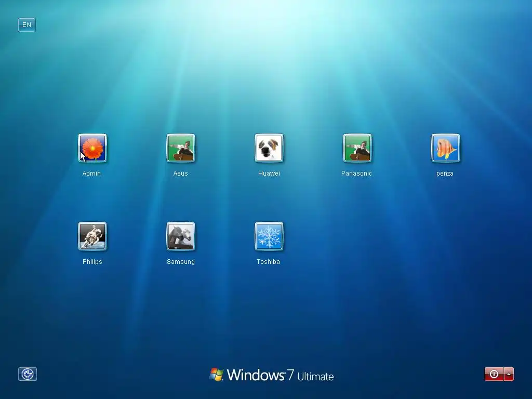This screenshot has height=399, width=532.
Task: Click the Admin user name label
Action: click(x=91, y=174)
